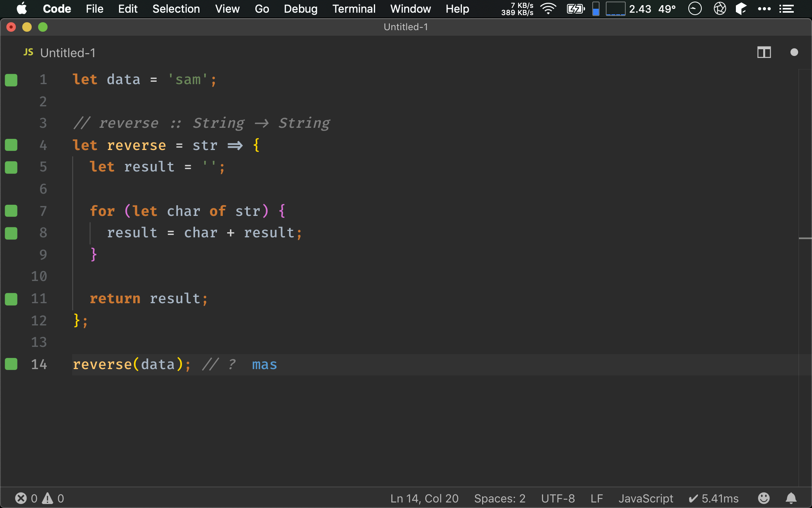
Task: Split the editor to the right
Action: click(x=764, y=52)
